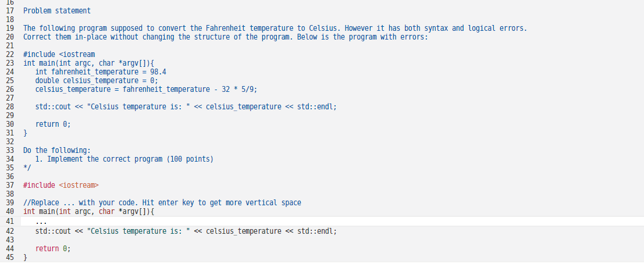Click "return 0;" on line 44
The image size is (644, 264).
[x=53, y=249]
